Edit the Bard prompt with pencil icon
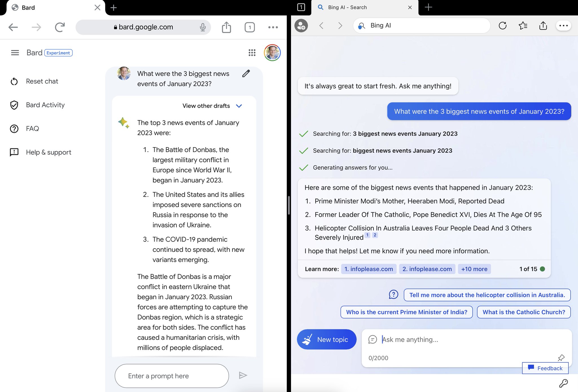The image size is (578, 392). pos(246,74)
